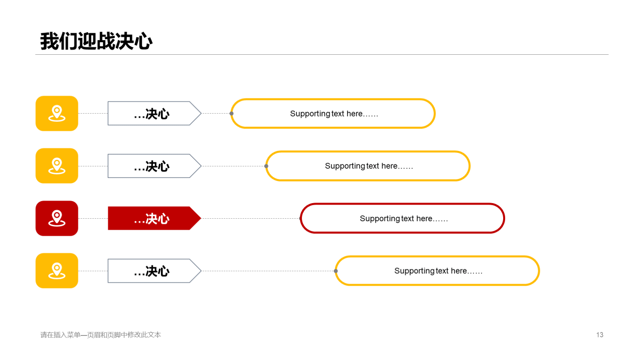Click the horizontal line under the title
The height and width of the screenshot is (362, 644).
pyautogui.click(x=322, y=54)
